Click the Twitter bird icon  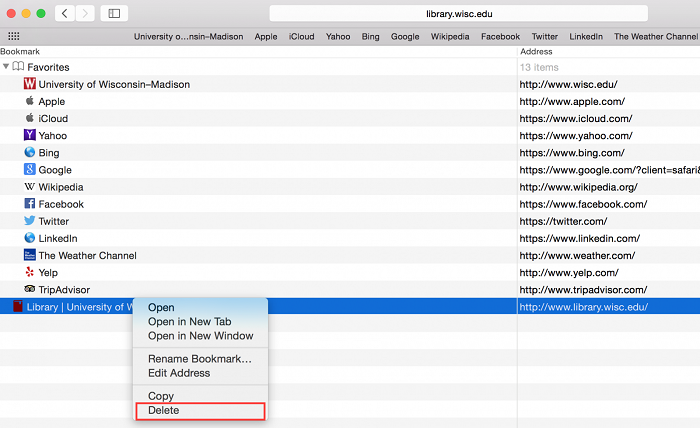coord(29,220)
